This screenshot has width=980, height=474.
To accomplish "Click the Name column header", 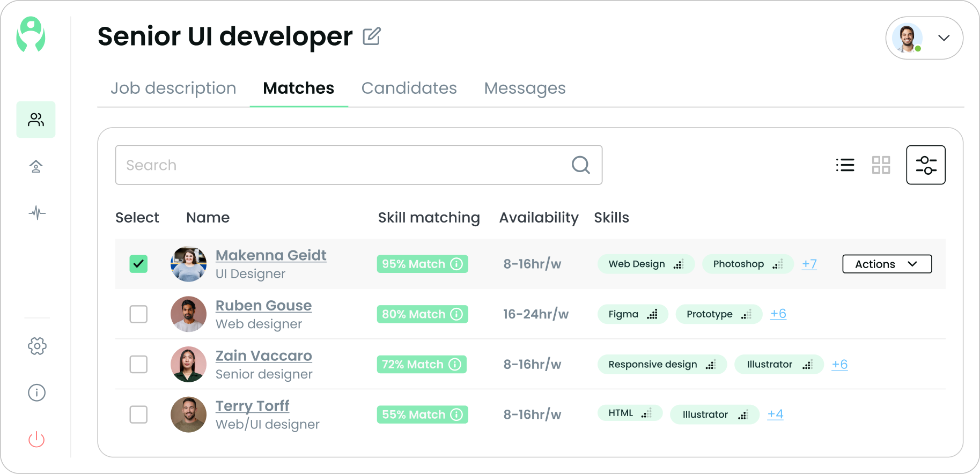I will click(208, 218).
